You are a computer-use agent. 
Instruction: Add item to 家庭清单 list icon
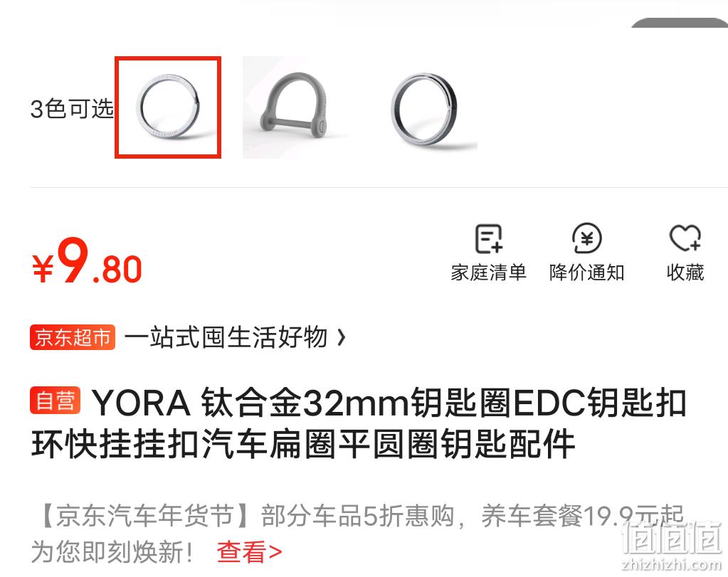[x=488, y=238]
